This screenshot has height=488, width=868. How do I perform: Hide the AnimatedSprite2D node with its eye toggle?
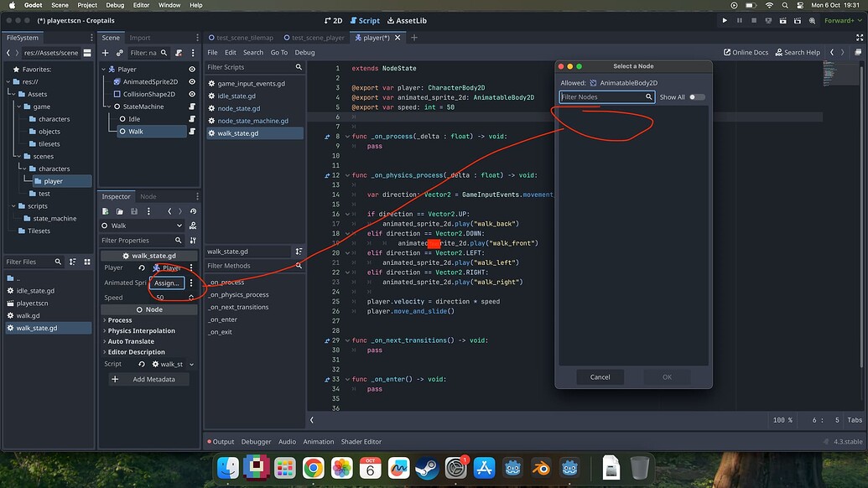[191, 81]
